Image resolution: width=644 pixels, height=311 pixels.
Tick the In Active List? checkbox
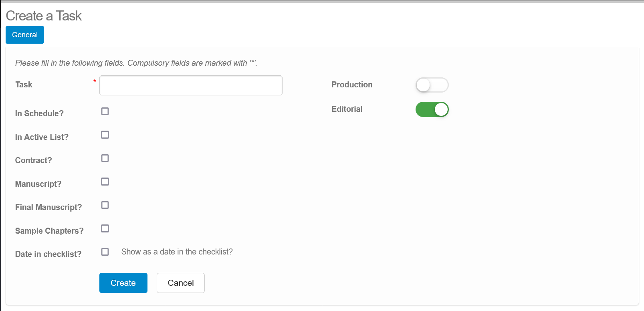(105, 135)
